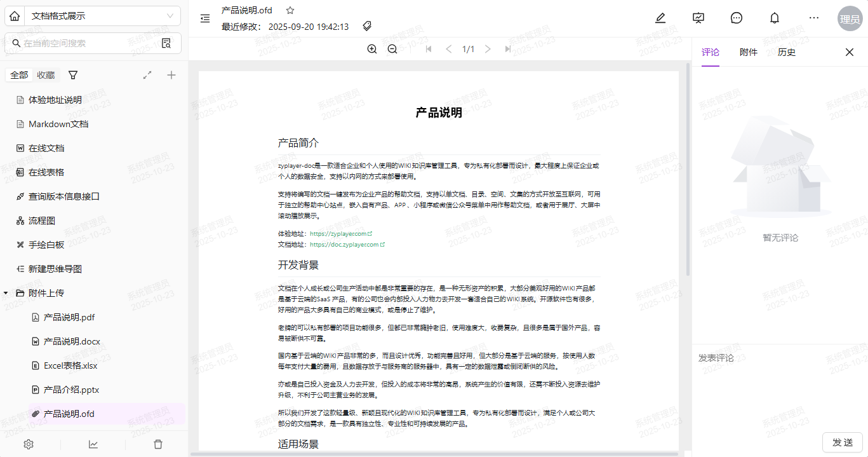This screenshot has height=457, width=868.
Task: Click the tag icon next to modified time
Action: click(367, 26)
